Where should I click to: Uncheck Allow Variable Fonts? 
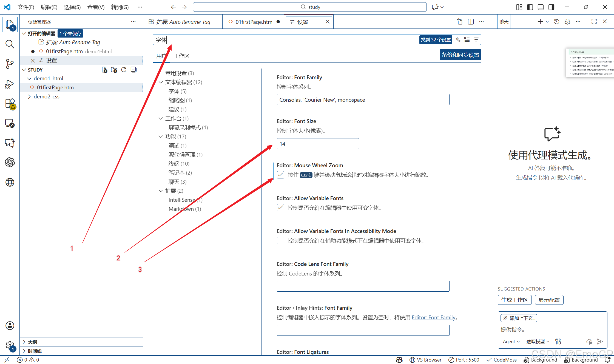(x=280, y=208)
